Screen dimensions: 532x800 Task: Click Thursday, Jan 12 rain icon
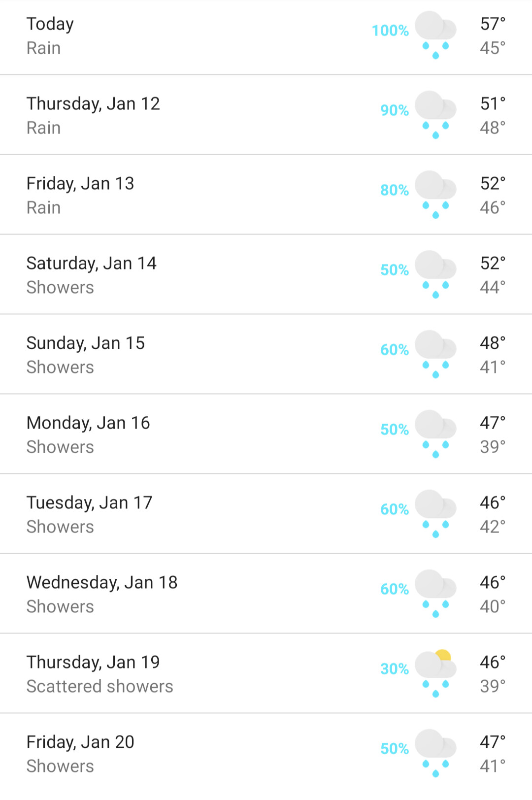[435, 115]
